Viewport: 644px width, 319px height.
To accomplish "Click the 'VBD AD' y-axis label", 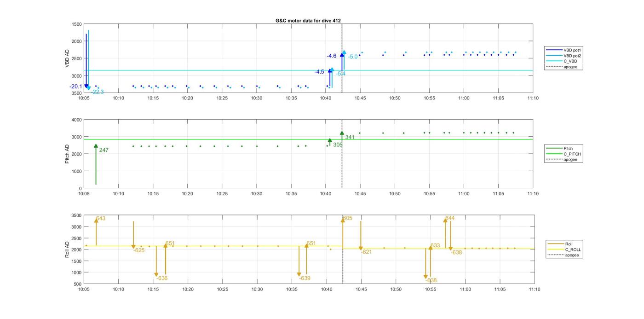I will point(67,58).
